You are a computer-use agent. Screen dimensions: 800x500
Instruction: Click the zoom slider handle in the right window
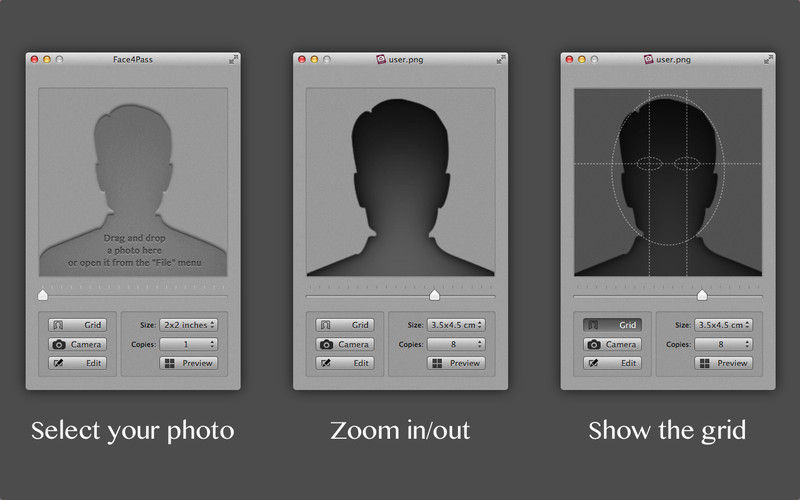pos(702,295)
